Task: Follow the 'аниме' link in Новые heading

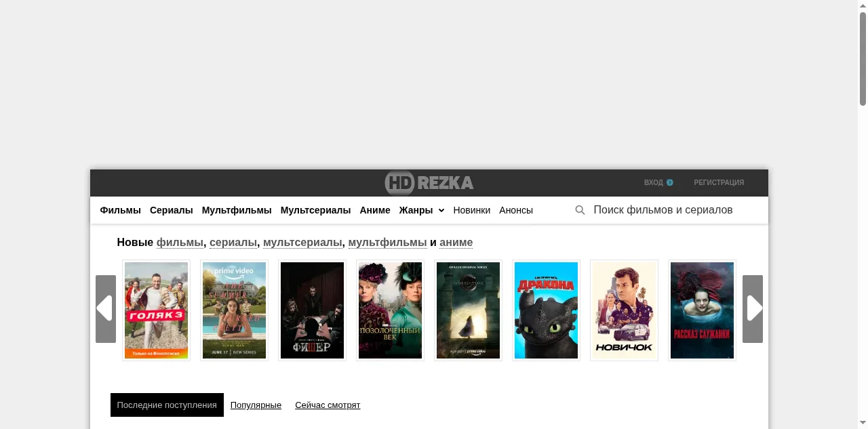Action: coord(456,243)
